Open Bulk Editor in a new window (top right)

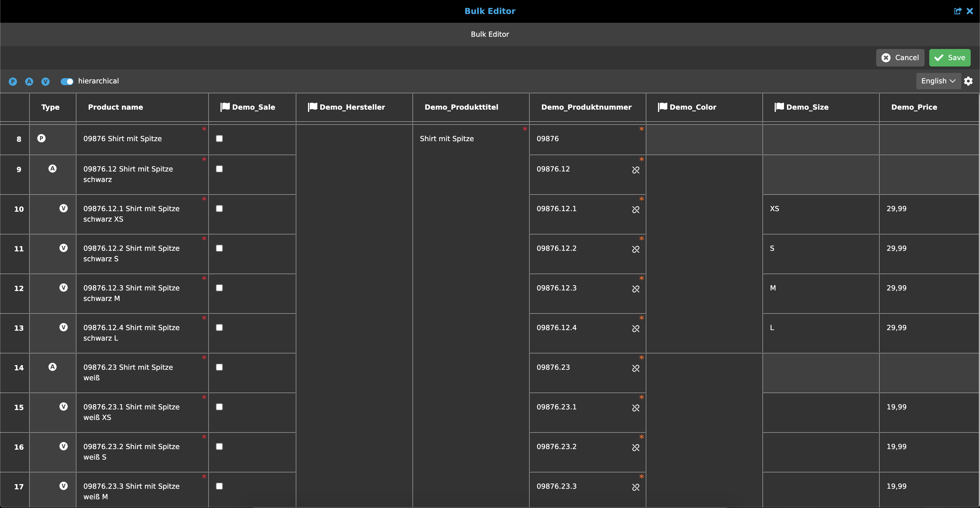958,11
